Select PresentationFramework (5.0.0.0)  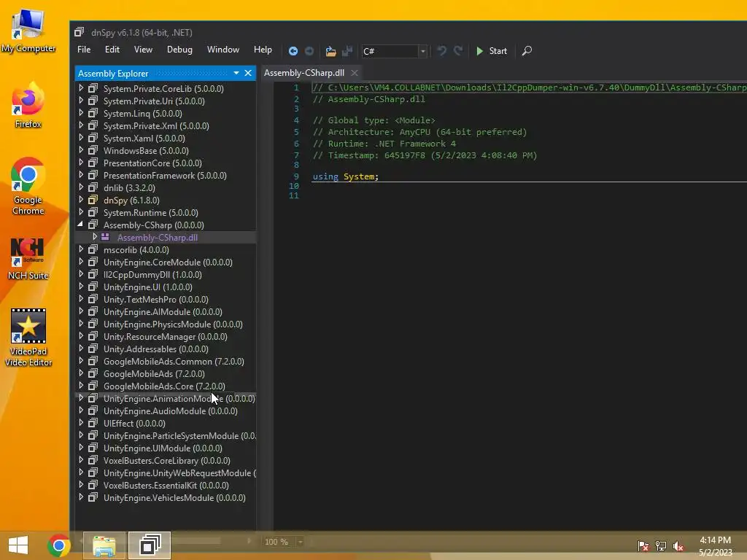point(165,176)
